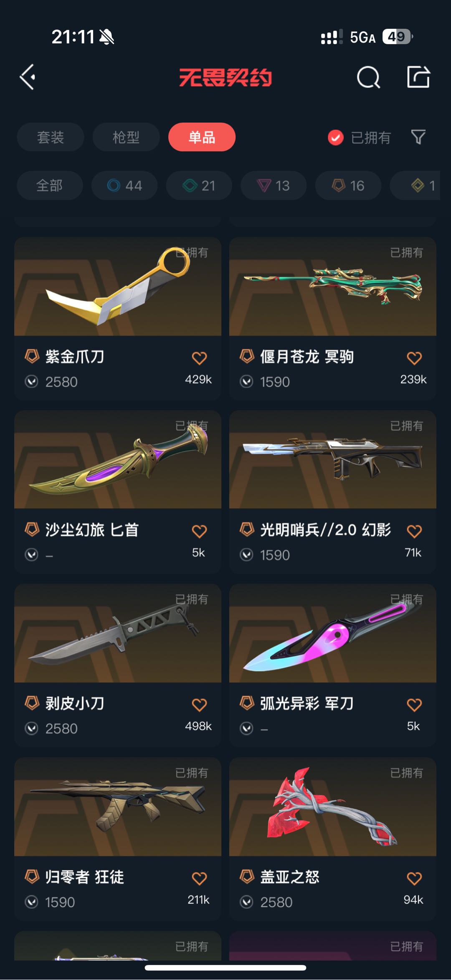451x980 pixels.
Task: Filter by pink triangle tier 13
Action: (x=274, y=185)
